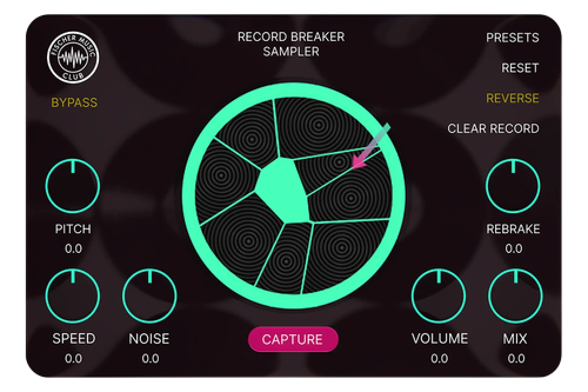Image resolution: width=588 pixels, height=392 pixels.
Task: Click the RESET button
Action: pyautogui.click(x=520, y=68)
